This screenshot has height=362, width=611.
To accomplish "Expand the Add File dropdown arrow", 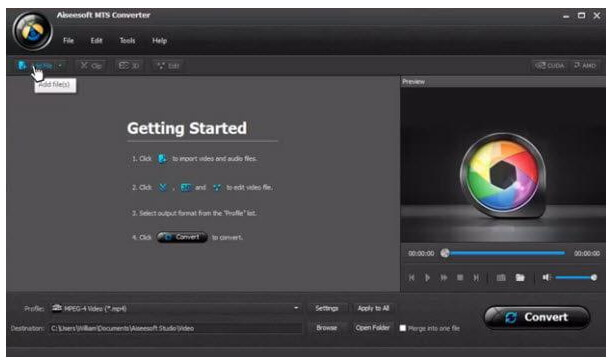I will 60,65.
